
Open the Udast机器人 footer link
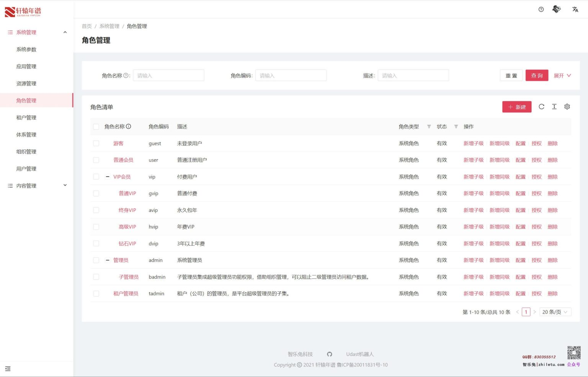360,354
